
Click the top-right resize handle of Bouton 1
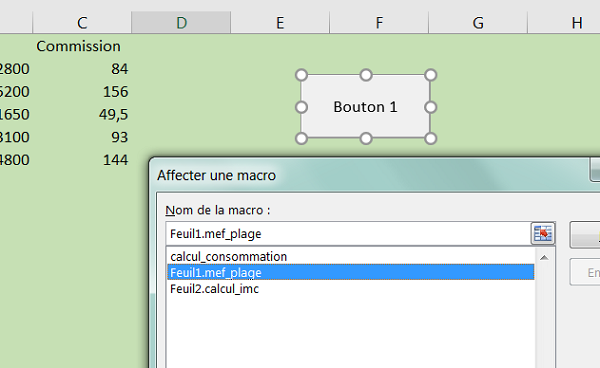pyautogui.click(x=430, y=75)
